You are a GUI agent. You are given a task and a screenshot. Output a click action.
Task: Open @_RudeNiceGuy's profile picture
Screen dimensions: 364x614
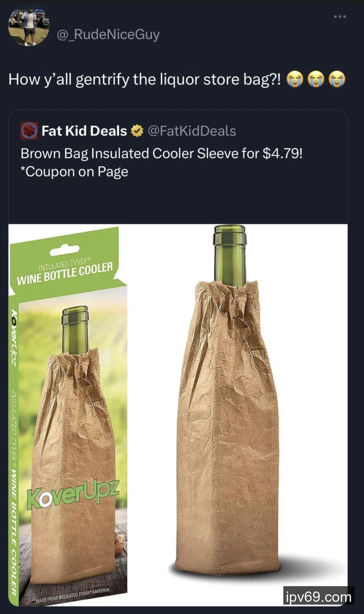(x=29, y=27)
